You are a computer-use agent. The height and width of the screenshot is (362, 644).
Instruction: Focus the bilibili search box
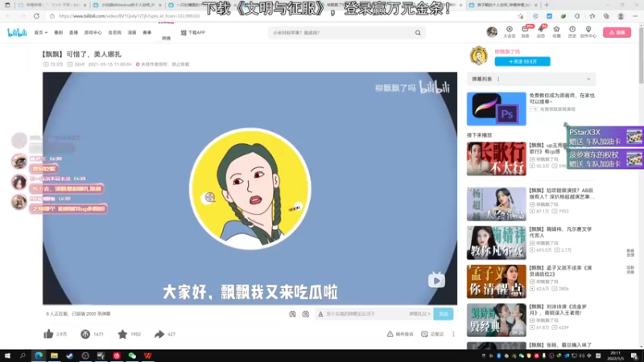(x=342, y=32)
